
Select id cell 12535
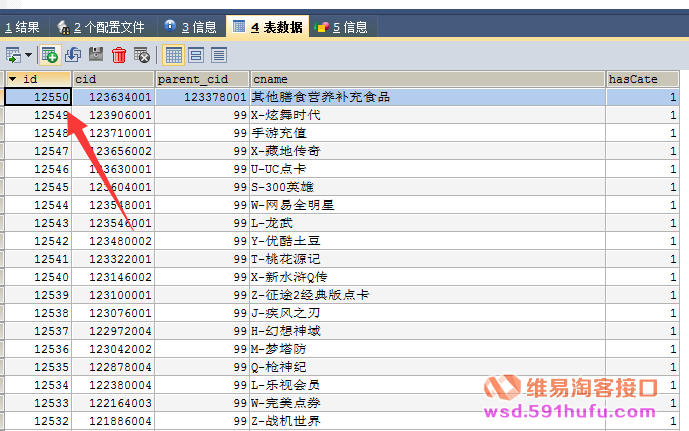tap(38, 367)
